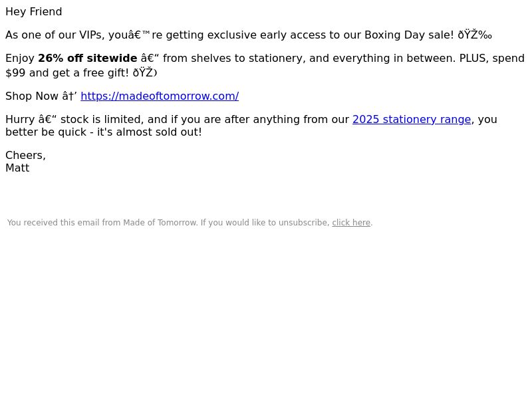The width and height of the screenshot is (532, 399).
Task: Click the garbled arrow symbol after 'Shop Now'
Action: pos(70,96)
